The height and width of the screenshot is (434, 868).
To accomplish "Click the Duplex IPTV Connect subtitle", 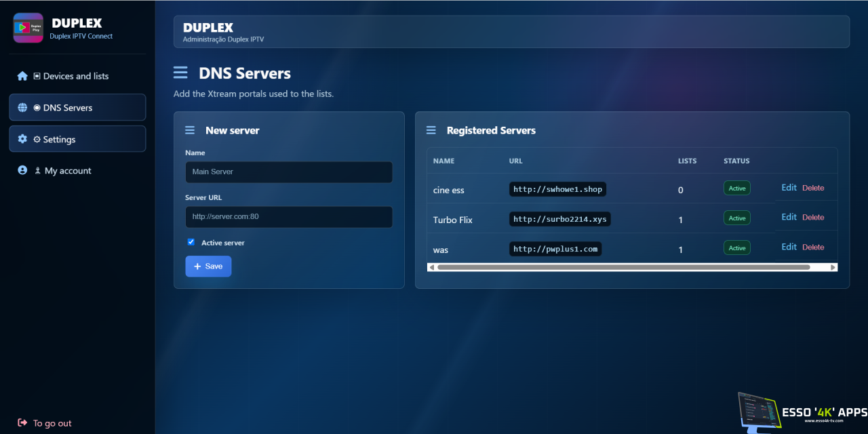I will (x=81, y=36).
